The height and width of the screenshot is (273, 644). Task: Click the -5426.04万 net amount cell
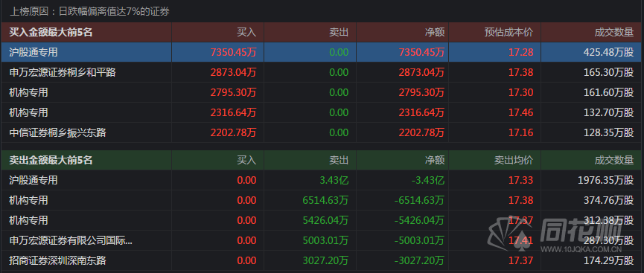click(419, 220)
